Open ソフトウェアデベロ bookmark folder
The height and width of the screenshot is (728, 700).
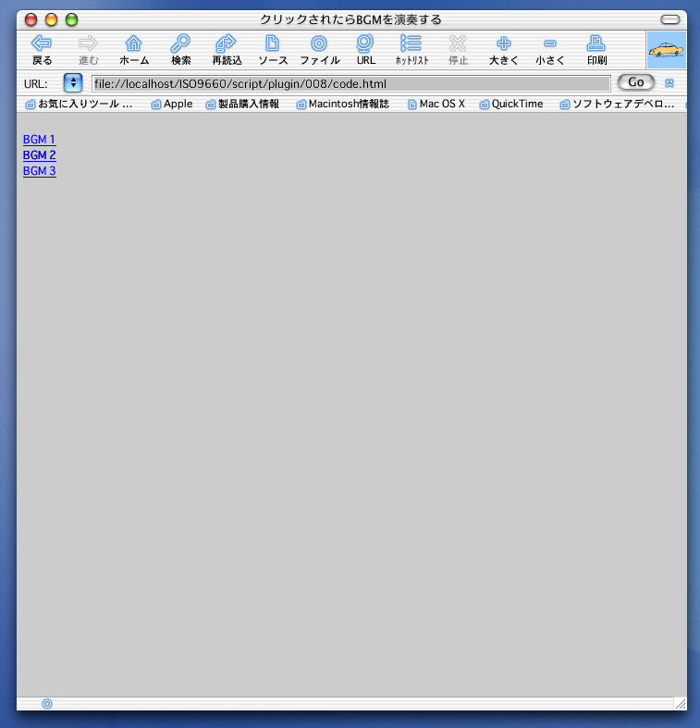coord(617,104)
